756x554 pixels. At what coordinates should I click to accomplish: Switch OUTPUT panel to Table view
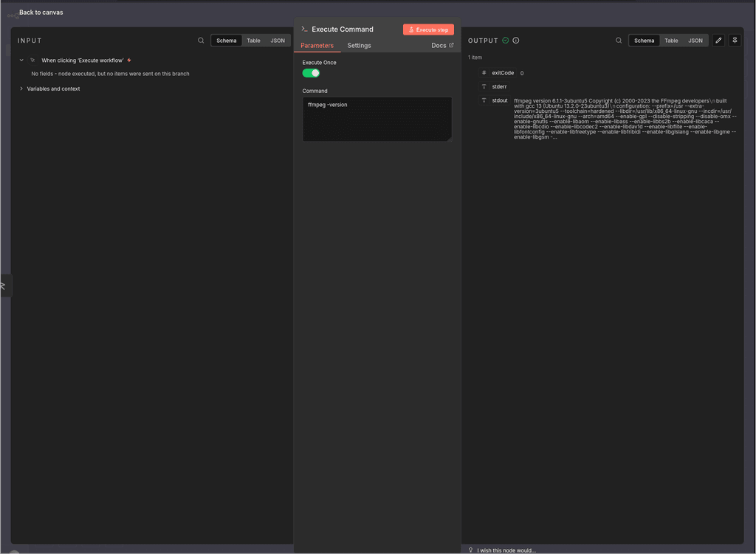point(671,41)
